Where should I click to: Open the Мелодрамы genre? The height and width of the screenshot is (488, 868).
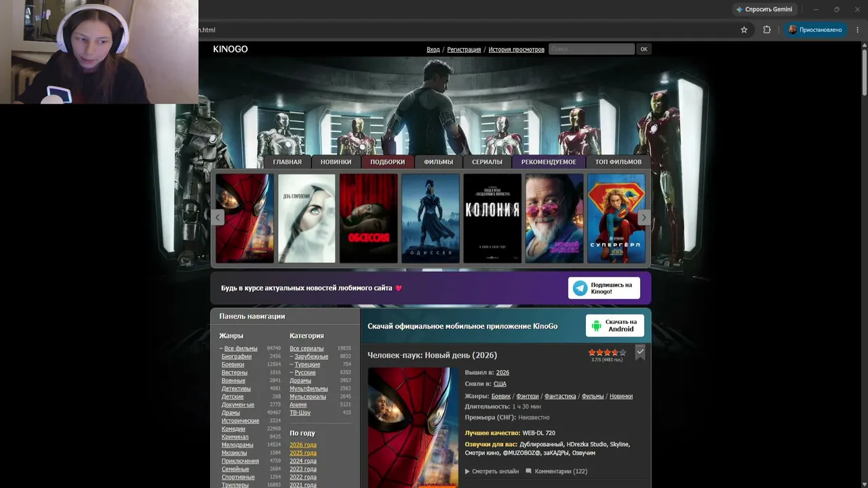coord(237,445)
